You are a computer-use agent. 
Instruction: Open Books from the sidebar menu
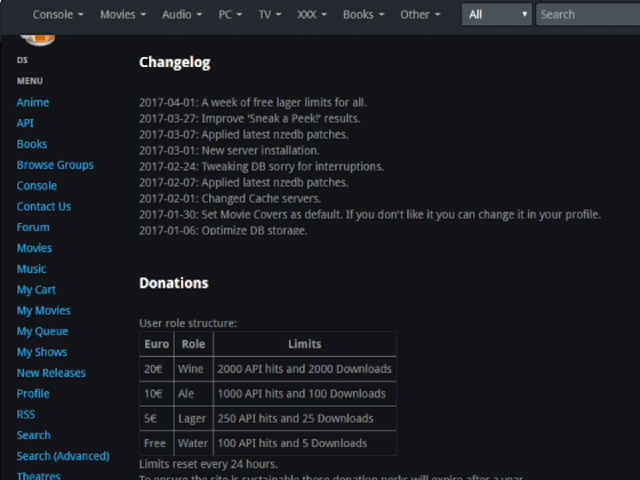[x=32, y=144]
